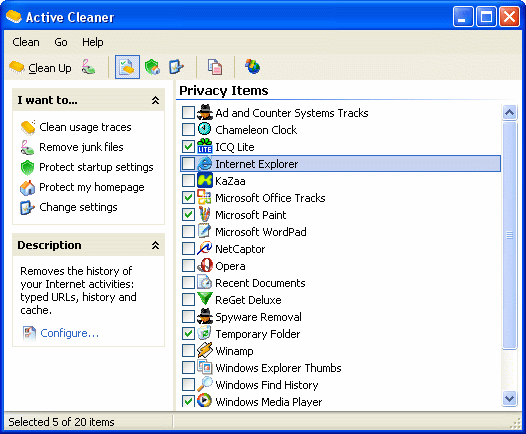Open the Help menu
This screenshot has width=526, height=434.
pos(93,42)
